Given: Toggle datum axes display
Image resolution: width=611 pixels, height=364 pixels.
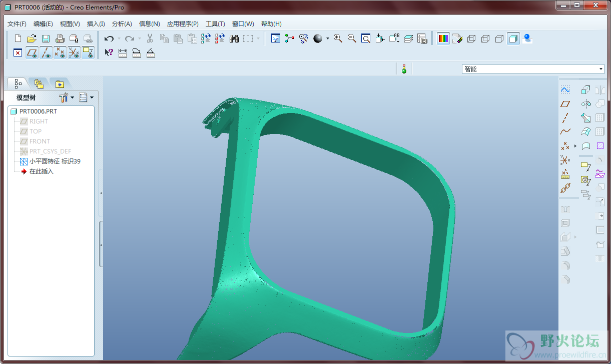Looking at the screenshot, I should point(46,52).
